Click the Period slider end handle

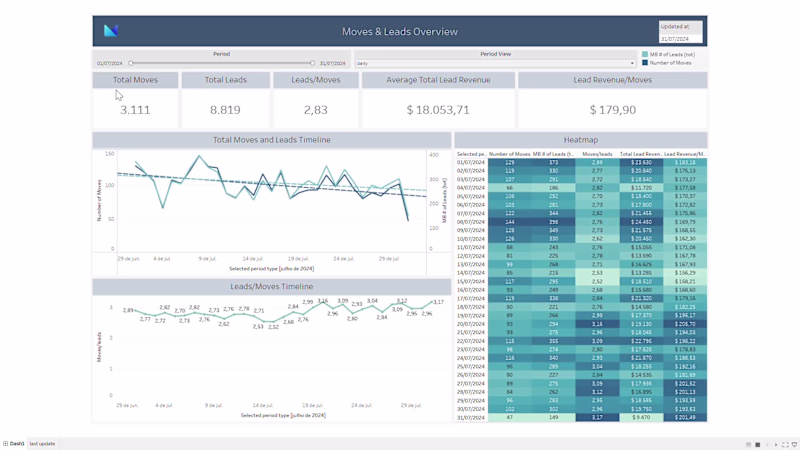312,63
